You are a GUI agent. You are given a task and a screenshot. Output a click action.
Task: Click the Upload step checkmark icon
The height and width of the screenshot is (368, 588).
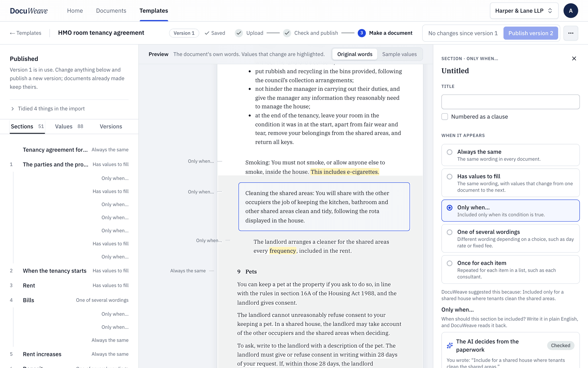coord(239,33)
